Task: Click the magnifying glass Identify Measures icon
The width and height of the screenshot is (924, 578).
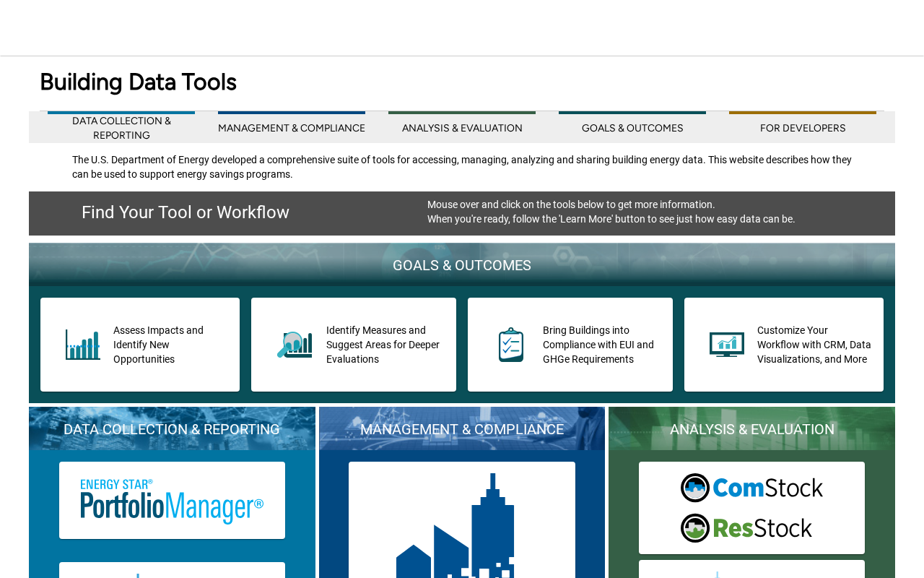Action: pos(295,345)
